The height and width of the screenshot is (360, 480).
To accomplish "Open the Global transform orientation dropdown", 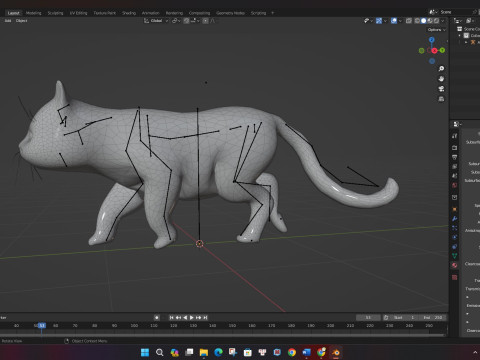I will (156, 21).
